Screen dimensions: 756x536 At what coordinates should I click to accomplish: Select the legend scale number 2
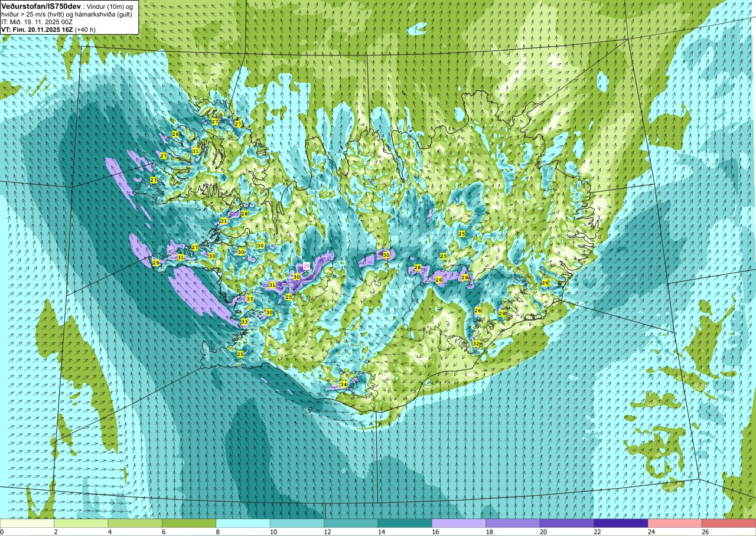tap(55, 532)
